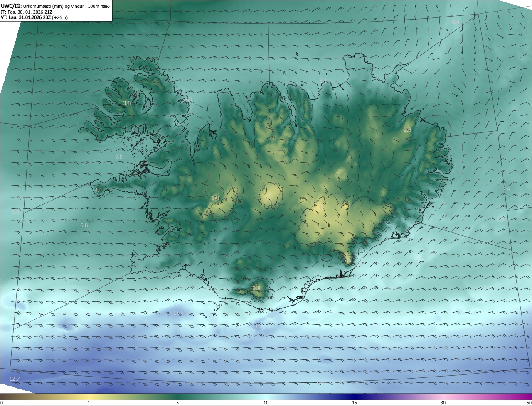Click the 10 tick label on the legend
The image size is (532, 406).
[x=266, y=403]
